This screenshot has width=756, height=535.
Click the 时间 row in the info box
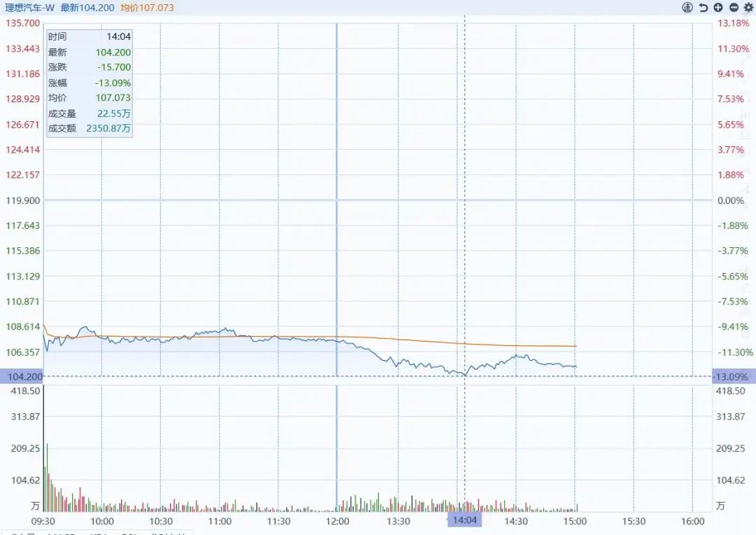click(x=89, y=36)
